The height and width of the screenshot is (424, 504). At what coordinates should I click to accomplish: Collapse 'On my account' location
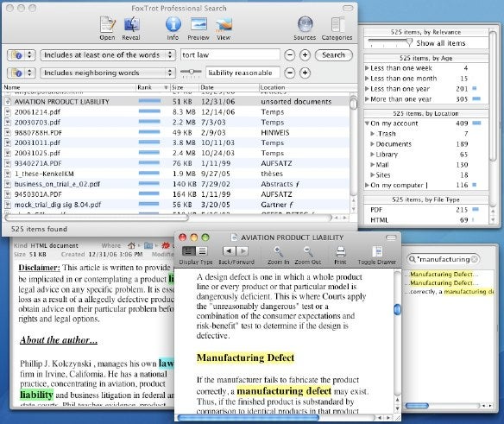pyautogui.click(x=367, y=123)
